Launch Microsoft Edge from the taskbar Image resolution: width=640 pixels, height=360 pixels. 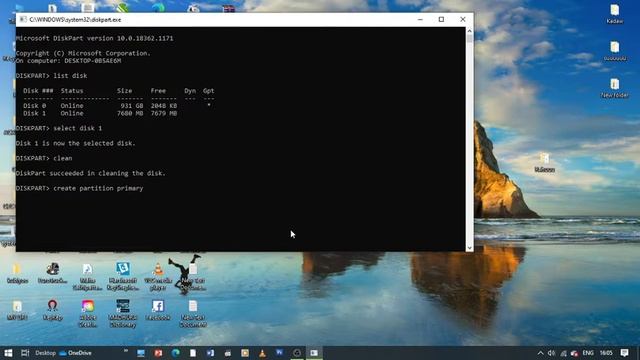click(176, 353)
